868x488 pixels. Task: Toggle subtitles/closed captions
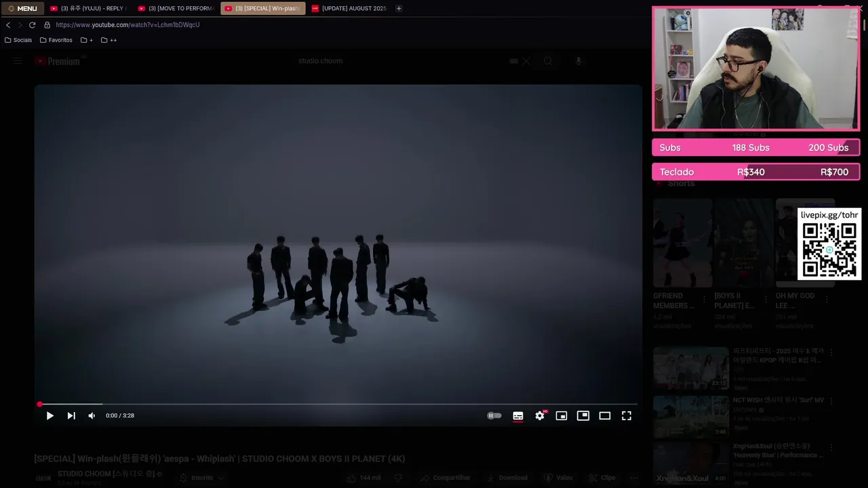pos(518,415)
